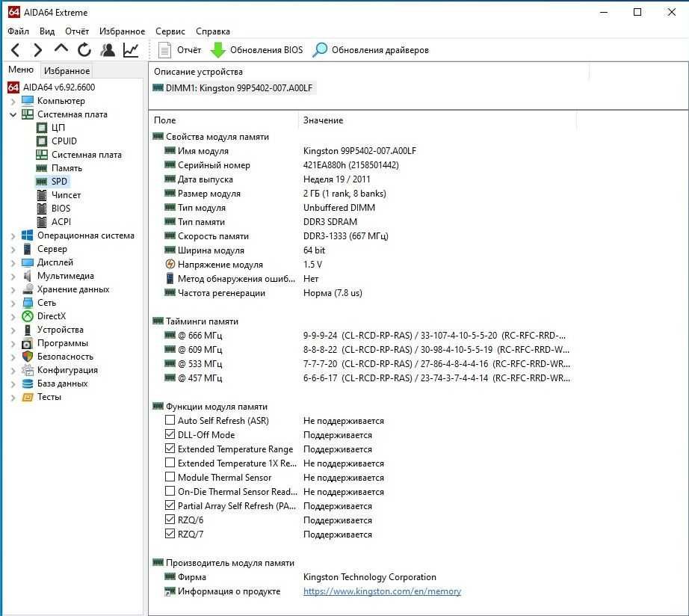The width and height of the screenshot is (689, 616).
Task: Expand the Операционная система node
Action: (13, 236)
